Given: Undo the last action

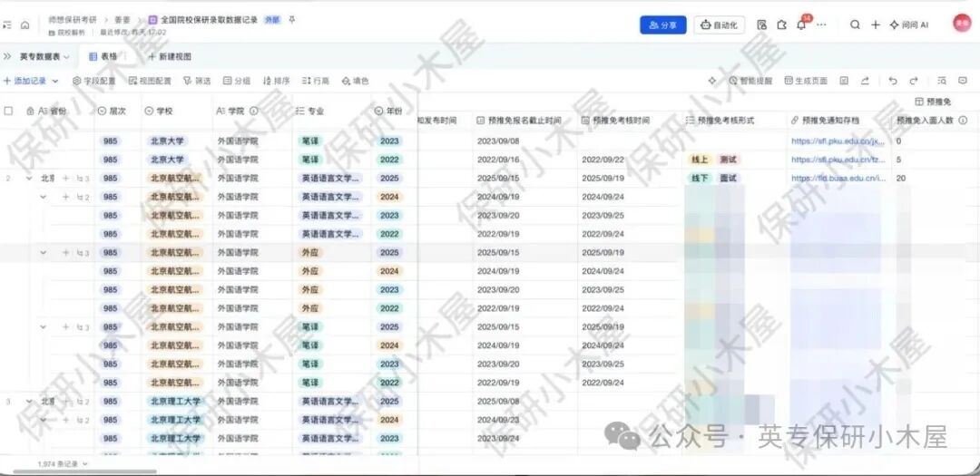Looking at the screenshot, I should 893,81.
